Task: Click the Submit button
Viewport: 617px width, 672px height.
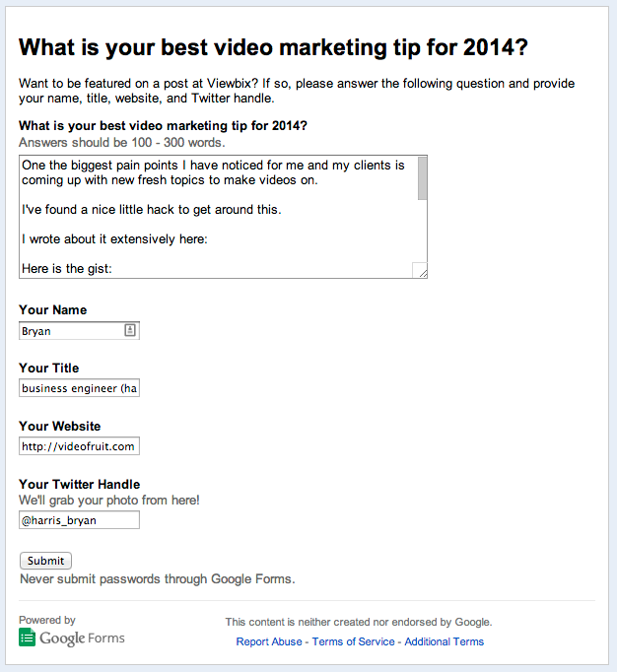Action: 45,561
